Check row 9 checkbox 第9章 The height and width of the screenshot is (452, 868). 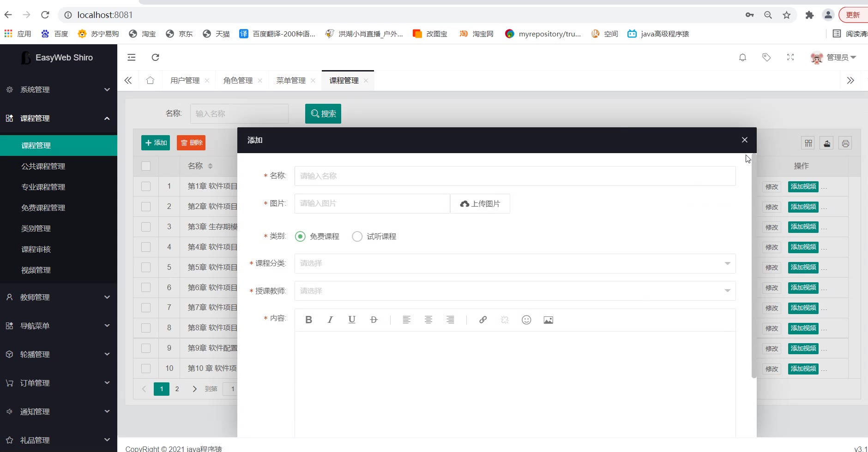coord(146,348)
